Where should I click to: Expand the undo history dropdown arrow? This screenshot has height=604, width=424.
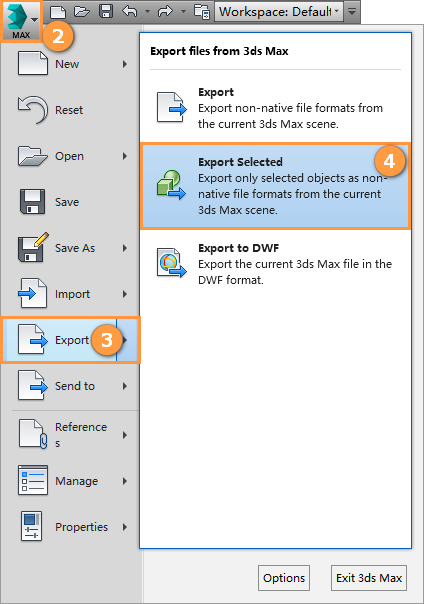tap(147, 12)
